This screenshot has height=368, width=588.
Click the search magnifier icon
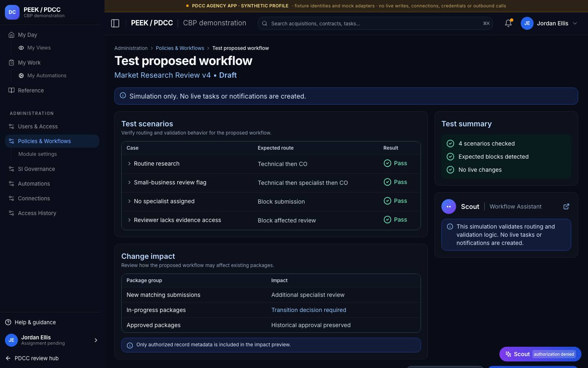click(x=265, y=23)
